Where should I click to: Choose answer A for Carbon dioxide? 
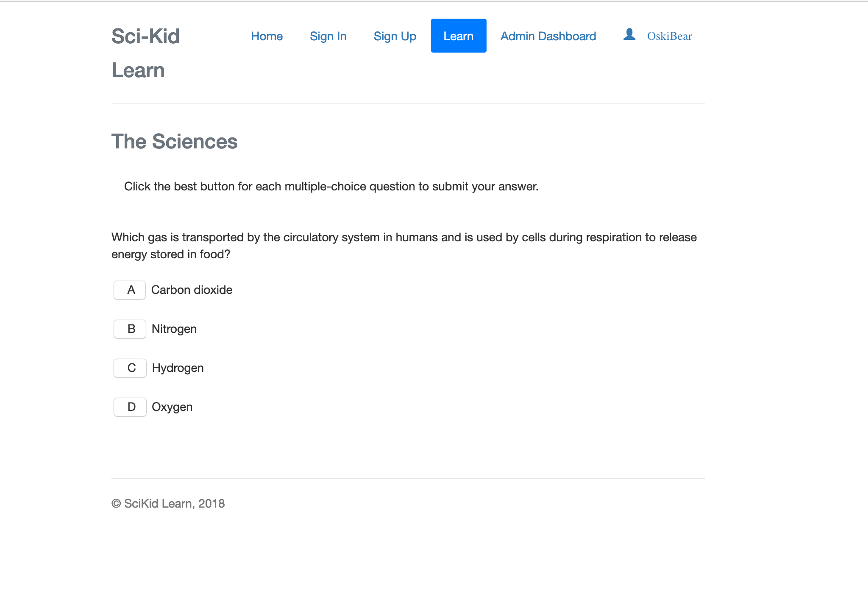pos(130,290)
